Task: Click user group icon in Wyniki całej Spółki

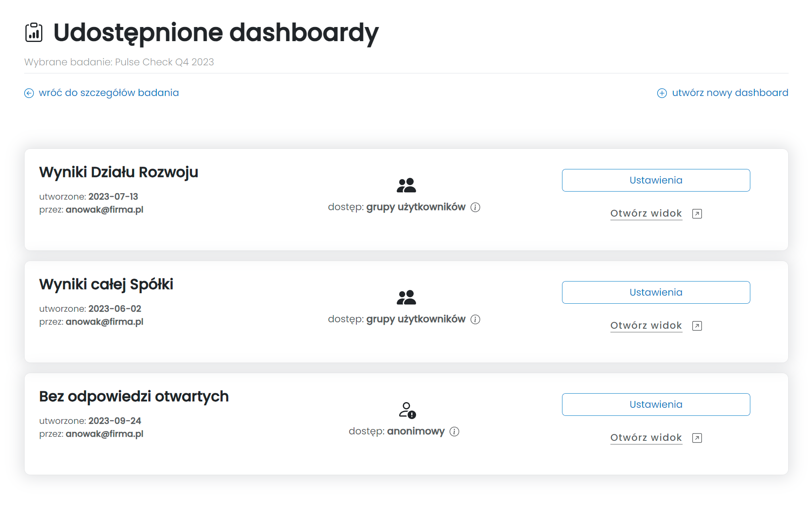Action: click(406, 297)
